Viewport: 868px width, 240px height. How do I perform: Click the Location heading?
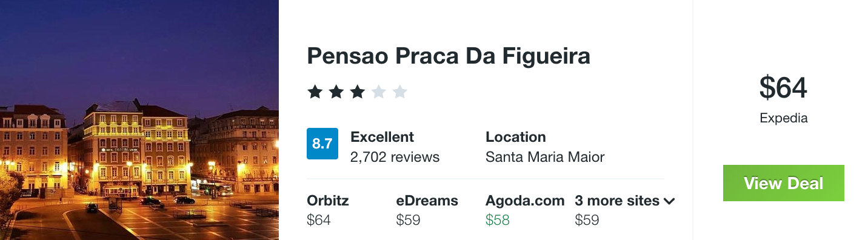point(516,137)
